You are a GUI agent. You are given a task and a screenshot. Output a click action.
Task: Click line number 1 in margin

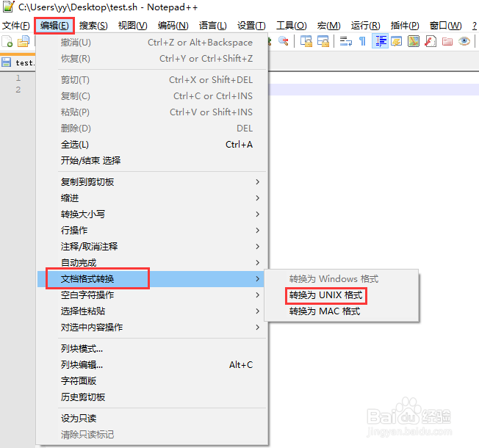(18, 78)
